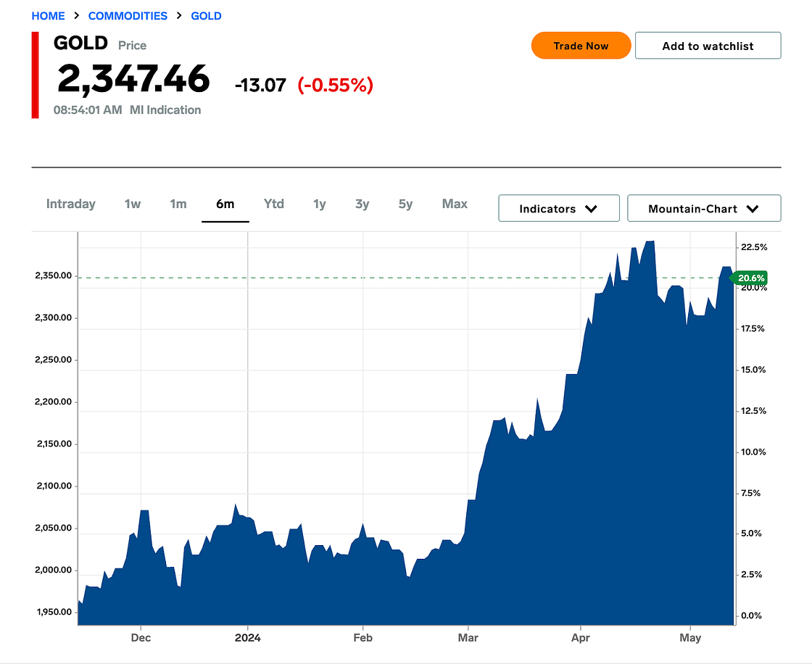The height and width of the screenshot is (664, 812).
Task: Click the chevron arrow beside Mountain-Chart
Action: point(752,209)
